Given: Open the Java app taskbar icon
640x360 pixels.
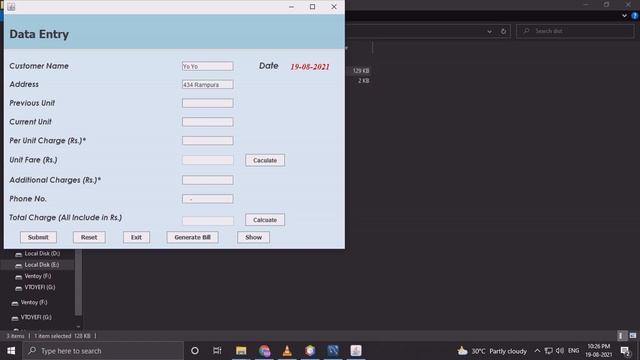Looking at the screenshot, I should [356, 351].
